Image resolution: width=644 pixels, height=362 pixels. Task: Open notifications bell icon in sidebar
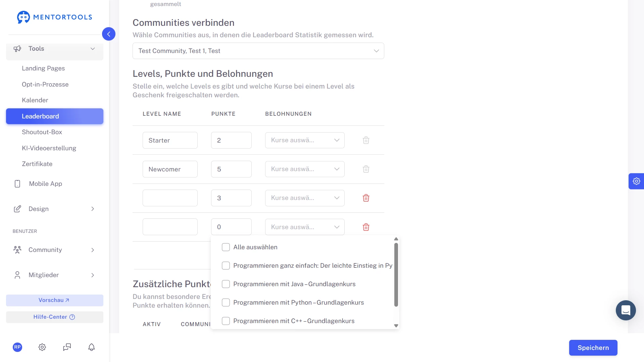click(x=91, y=347)
